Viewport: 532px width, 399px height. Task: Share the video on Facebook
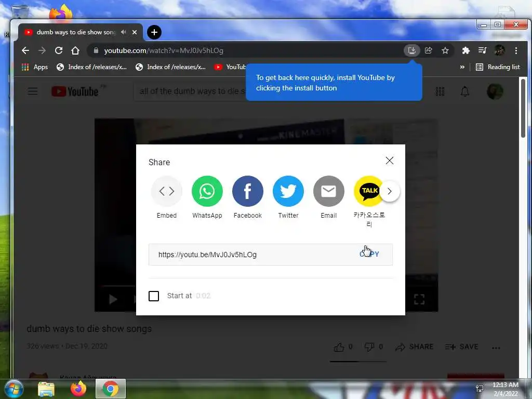tap(248, 191)
